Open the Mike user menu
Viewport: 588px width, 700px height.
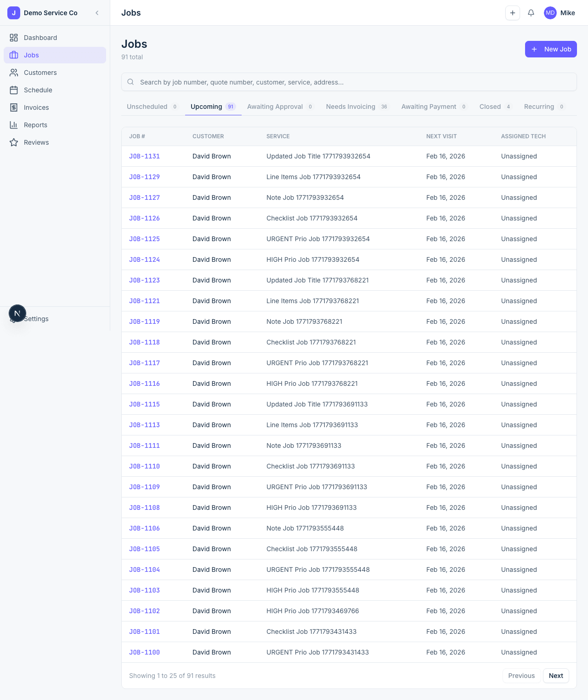click(x=560, y=13)
